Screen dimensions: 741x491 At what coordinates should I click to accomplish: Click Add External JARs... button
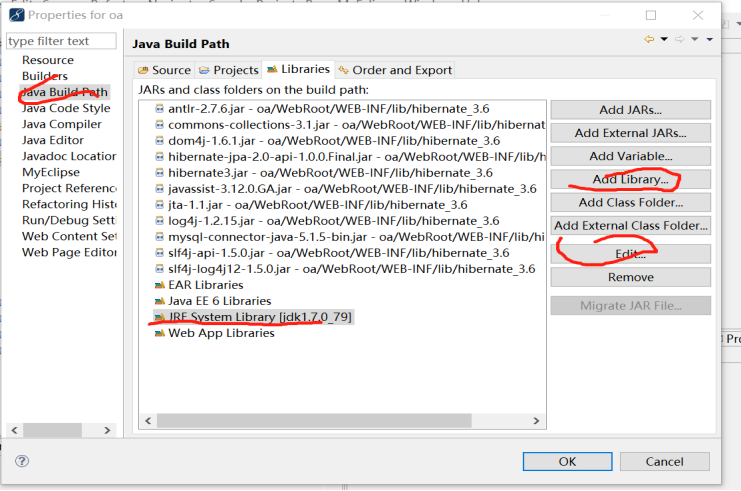pyautogui.click(x=630, y=133)
